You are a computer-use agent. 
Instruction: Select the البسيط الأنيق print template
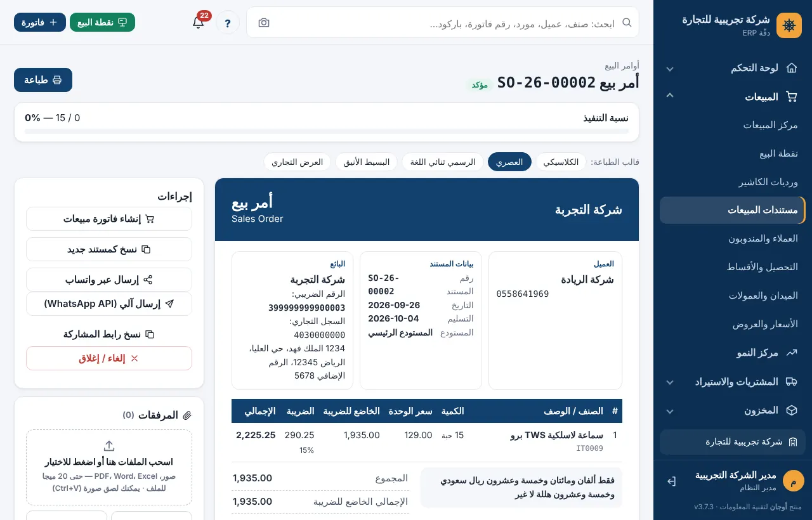367,162
